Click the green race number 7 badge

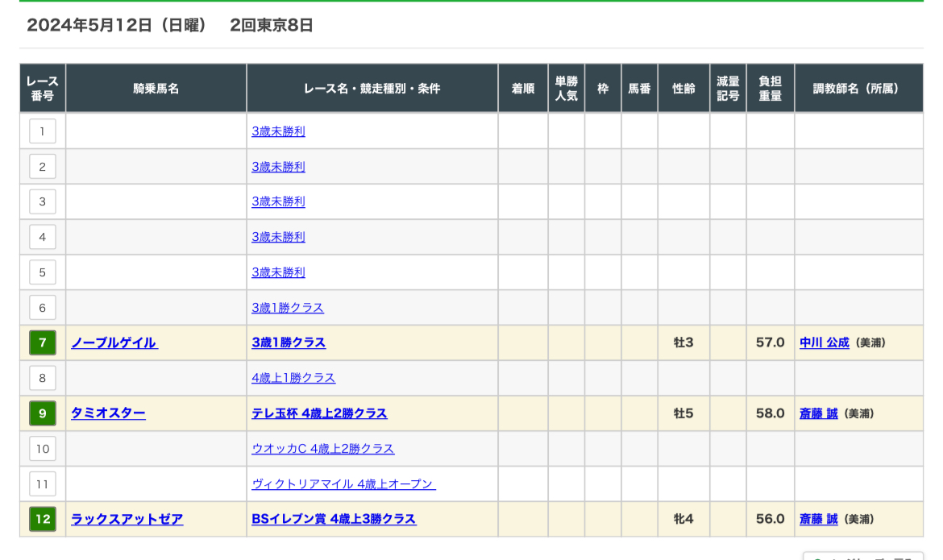[43, 343]
